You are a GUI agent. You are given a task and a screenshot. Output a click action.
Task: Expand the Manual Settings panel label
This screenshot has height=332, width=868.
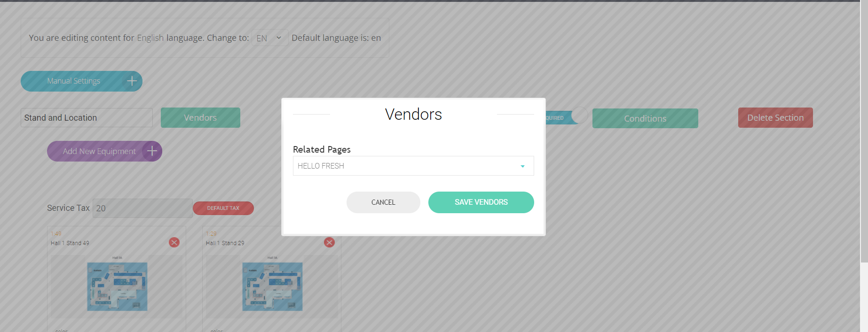pos(73,81)
